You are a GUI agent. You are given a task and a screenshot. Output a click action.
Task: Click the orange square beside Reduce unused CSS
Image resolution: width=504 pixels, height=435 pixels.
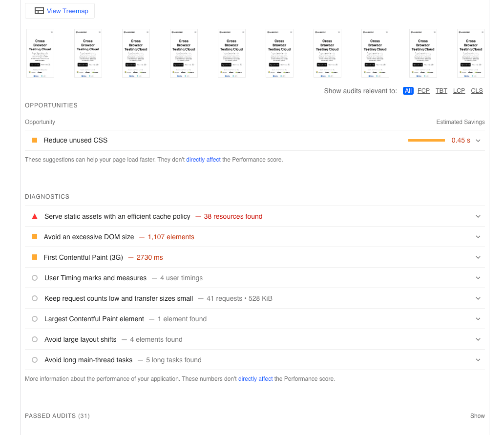[34, 140]
